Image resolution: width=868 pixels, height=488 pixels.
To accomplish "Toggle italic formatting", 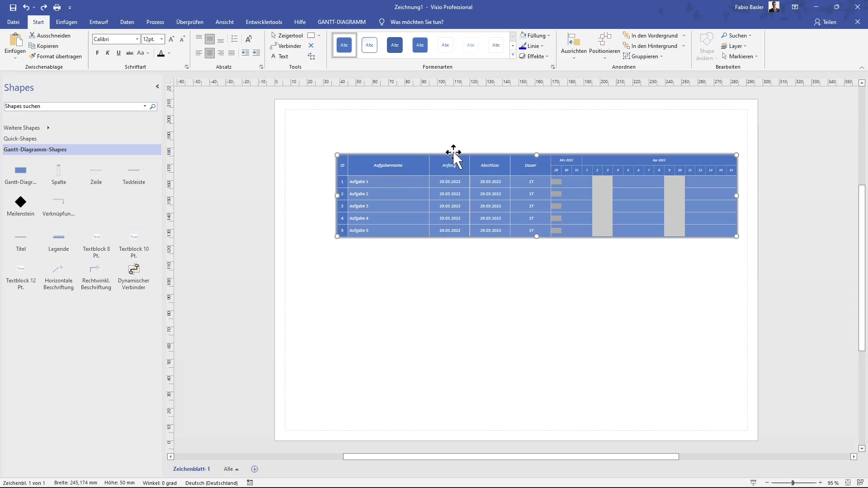I will [108, 53].
